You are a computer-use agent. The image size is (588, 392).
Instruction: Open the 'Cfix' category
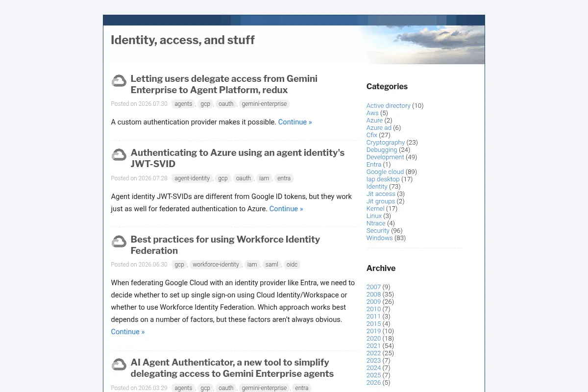(372, 135)
